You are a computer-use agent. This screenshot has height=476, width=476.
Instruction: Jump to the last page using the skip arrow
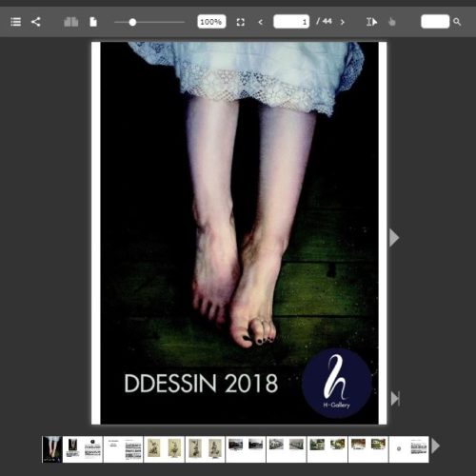395,399
